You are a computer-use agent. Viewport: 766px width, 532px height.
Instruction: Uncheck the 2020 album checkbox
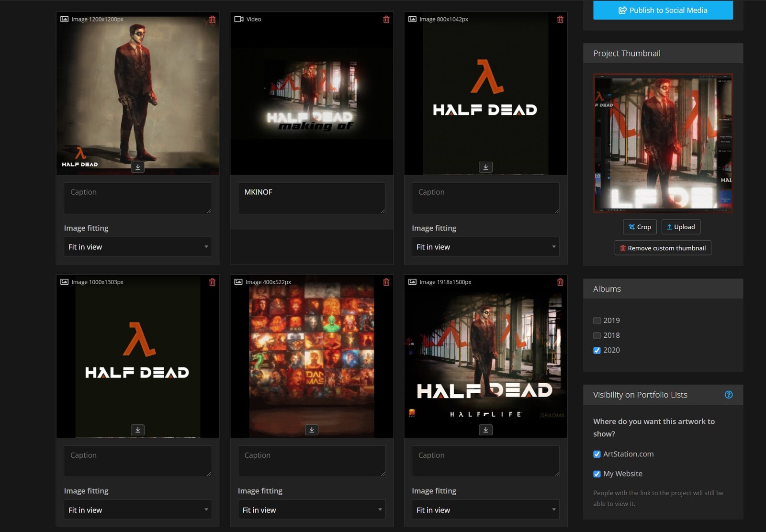pos(597,350)
